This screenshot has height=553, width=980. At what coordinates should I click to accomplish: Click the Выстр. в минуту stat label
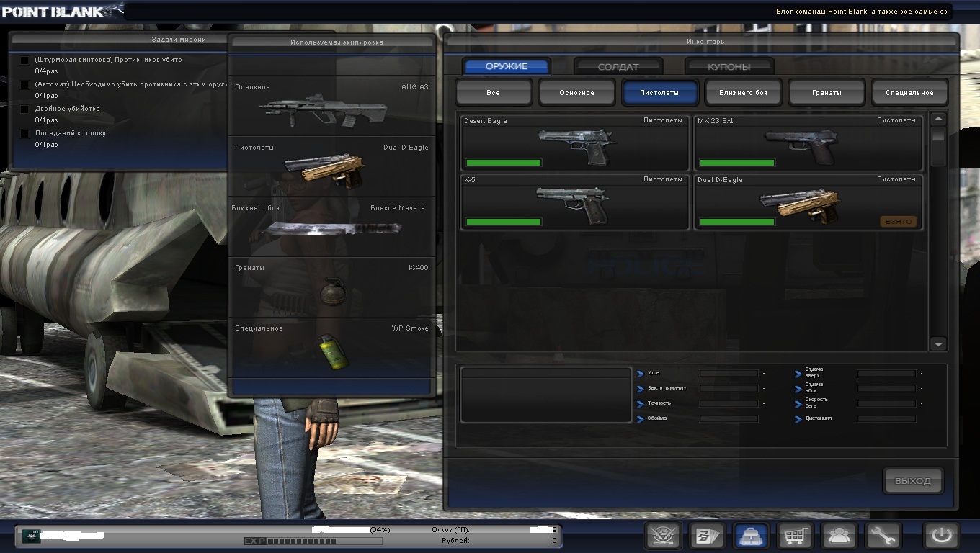(x=667, y=388)
